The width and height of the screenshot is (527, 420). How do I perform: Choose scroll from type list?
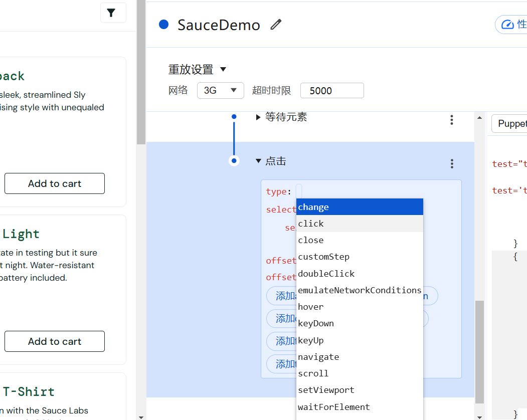point(360,373)
